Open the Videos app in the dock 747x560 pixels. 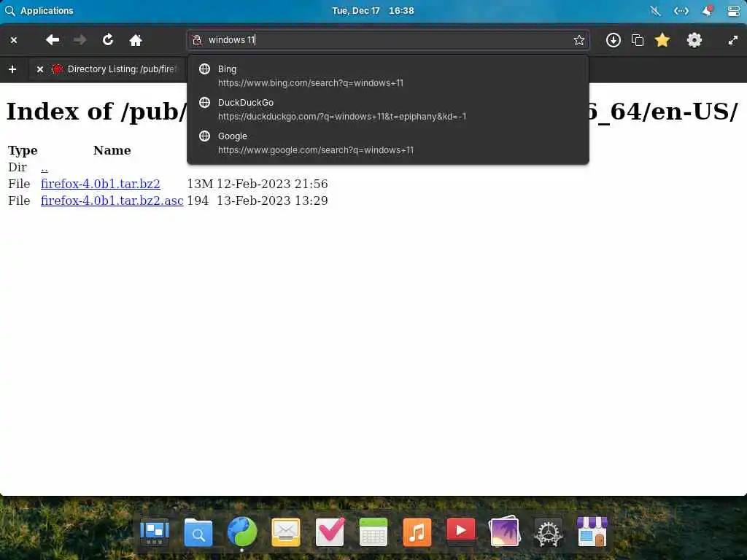[x=461, y=531]
